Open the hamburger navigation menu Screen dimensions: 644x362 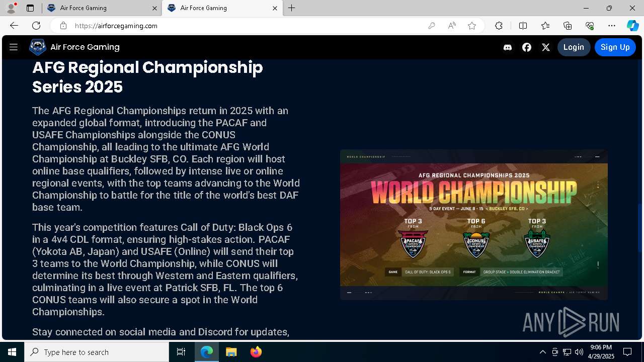(x=14, y=47)
